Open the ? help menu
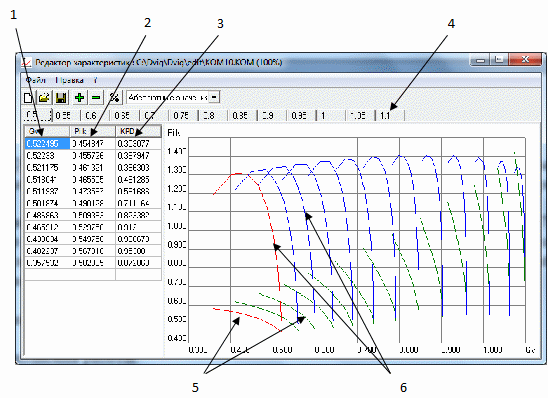Image resolution: width=548 pixels, height=398 pixels. click(95, 80)
